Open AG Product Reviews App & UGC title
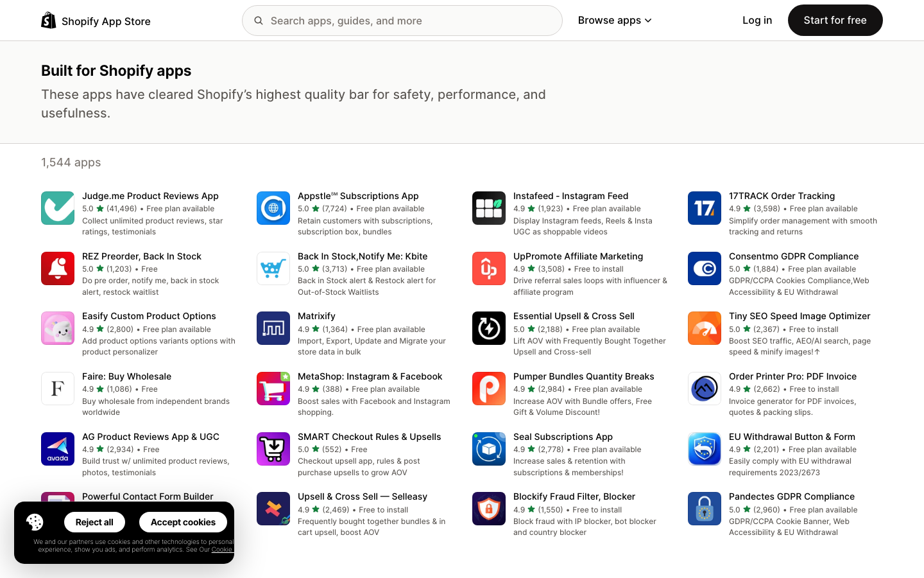The height and width of the screenshot is (578, 924). pos(151,437)
